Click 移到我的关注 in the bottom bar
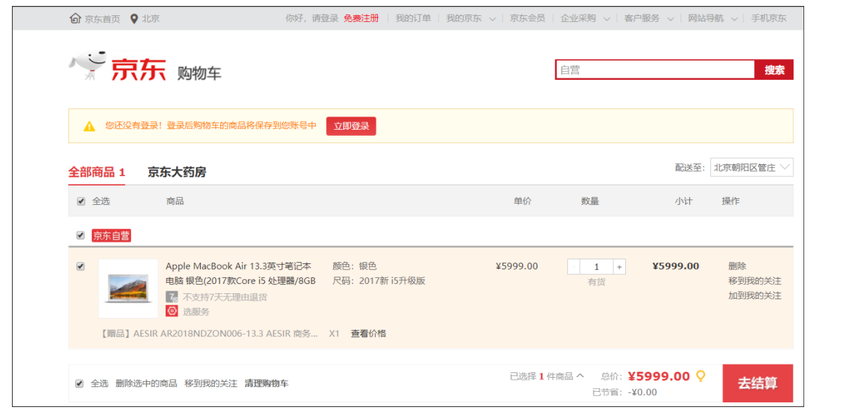The width and height of the screenshot is (868, 417). [x=211, y=383]
